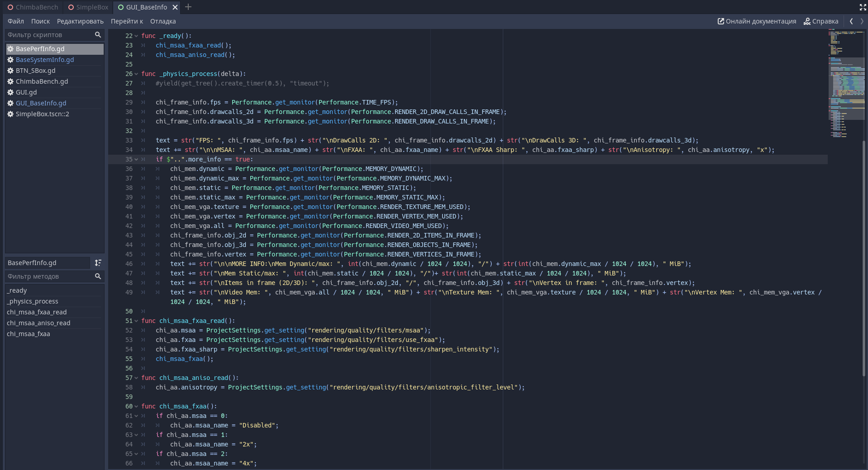Screen dimensions: 868x470
Task: Select BaseSystemInfo.gd in script list
Action: pyautogui.click(x=45, y=60)
